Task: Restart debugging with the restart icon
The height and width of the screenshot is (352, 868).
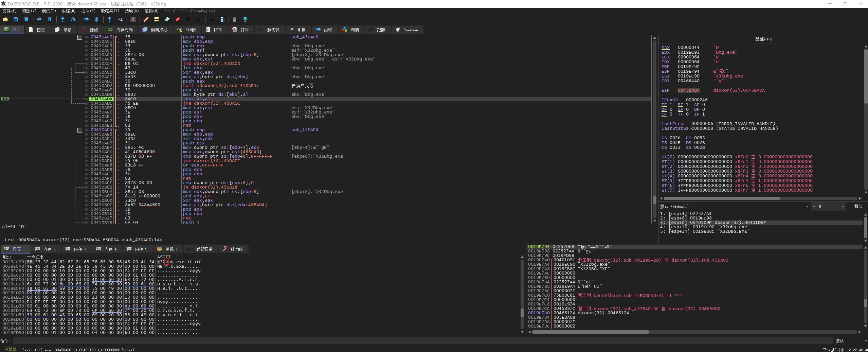Action: coord(16,19)
